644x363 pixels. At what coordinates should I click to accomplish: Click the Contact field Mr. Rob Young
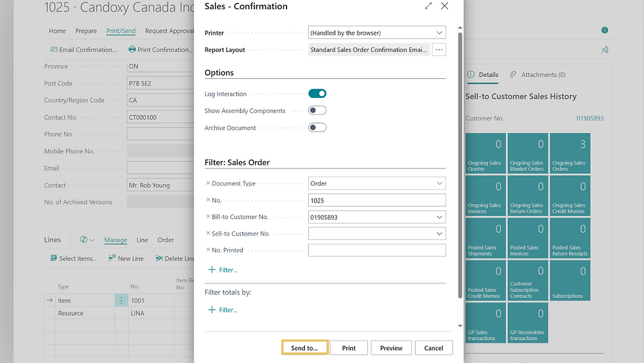[160, 185]
